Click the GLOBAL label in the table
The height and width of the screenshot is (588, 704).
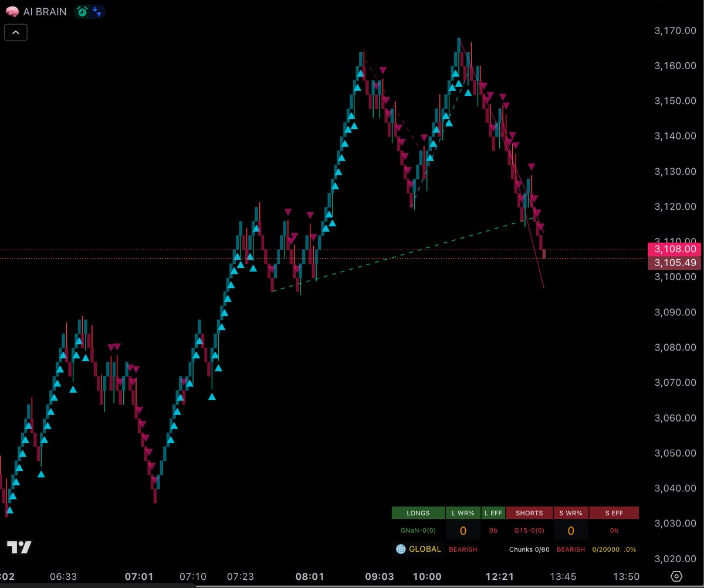[425, 549]
